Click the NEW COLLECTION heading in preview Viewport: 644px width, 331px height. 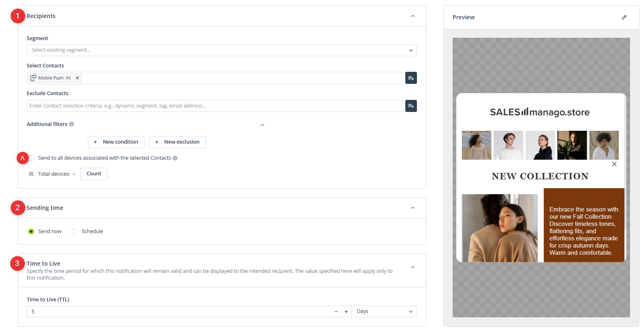[x=540, y=176]
